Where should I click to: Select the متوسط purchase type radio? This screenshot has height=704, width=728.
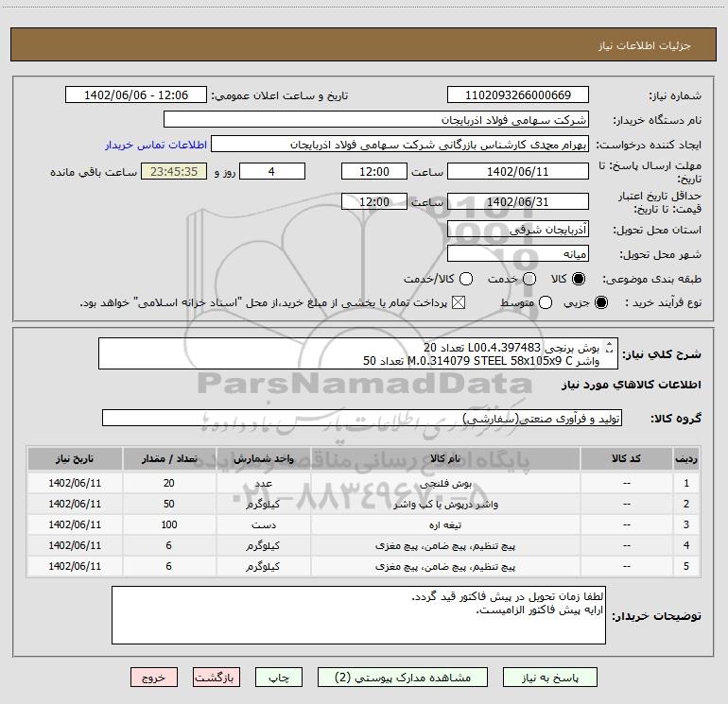coord(546,303)
